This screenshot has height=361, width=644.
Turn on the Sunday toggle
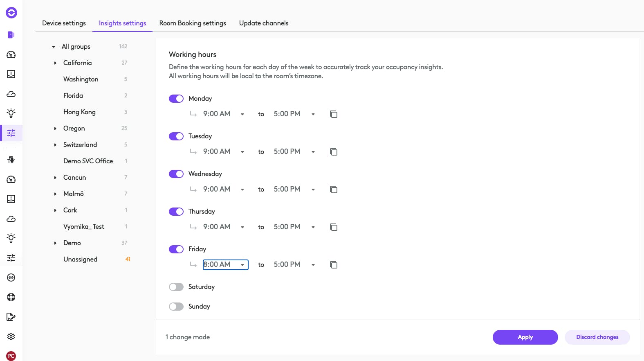pos(176,307)
